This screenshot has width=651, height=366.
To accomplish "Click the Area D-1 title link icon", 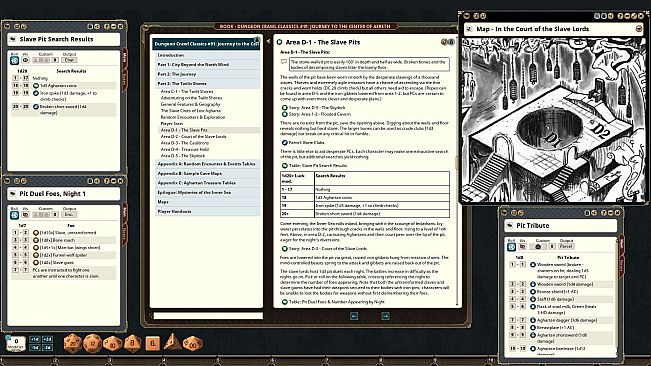I will pos(279,42).
